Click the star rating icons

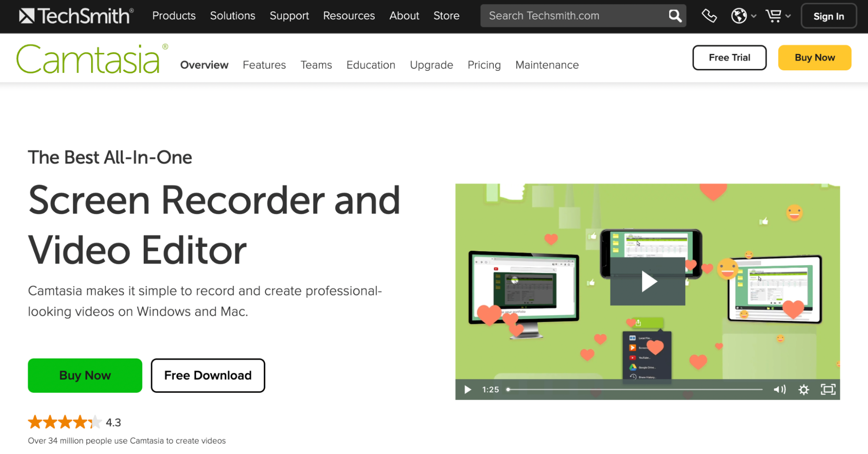point(65,422)
